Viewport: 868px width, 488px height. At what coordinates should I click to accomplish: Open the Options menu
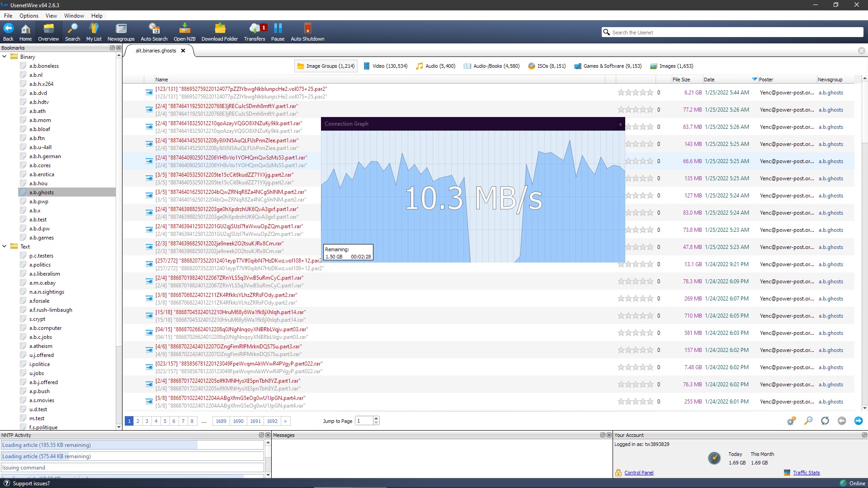[29, 15]
